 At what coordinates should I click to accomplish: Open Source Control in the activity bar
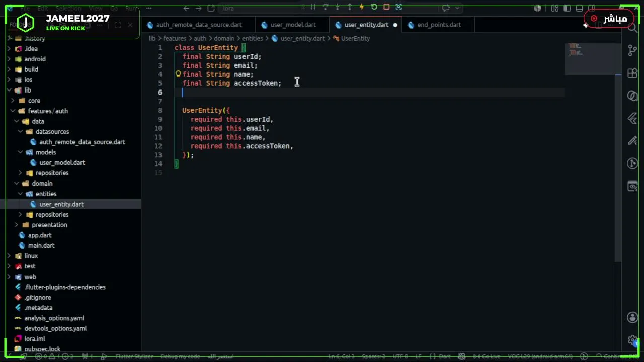tap(632, 50)
